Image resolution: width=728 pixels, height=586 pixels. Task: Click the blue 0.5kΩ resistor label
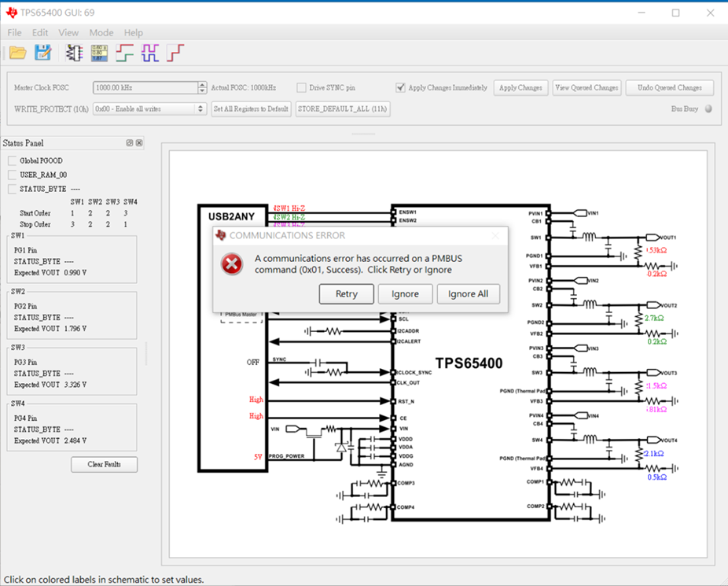(657, 477)
